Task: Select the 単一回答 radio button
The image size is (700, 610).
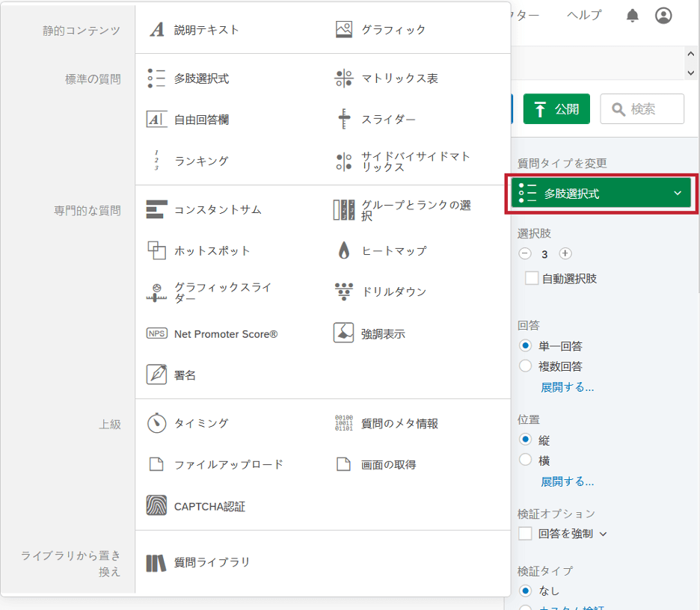Action: click(x=526, y=346)
